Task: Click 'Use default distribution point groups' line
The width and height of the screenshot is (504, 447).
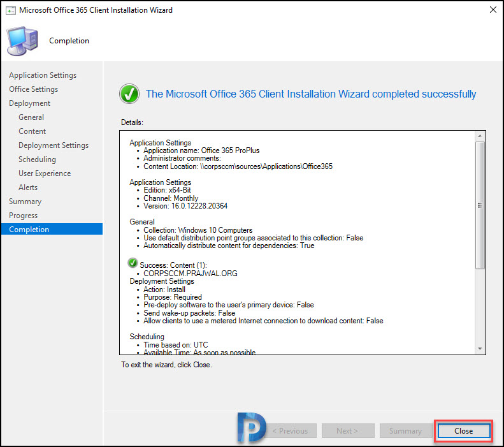Action: (254, 238)
